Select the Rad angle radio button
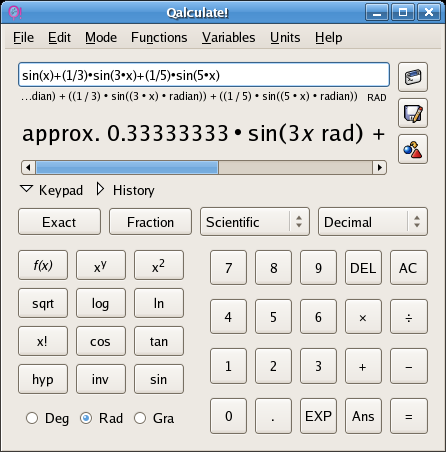 click(x=86, y=418)
